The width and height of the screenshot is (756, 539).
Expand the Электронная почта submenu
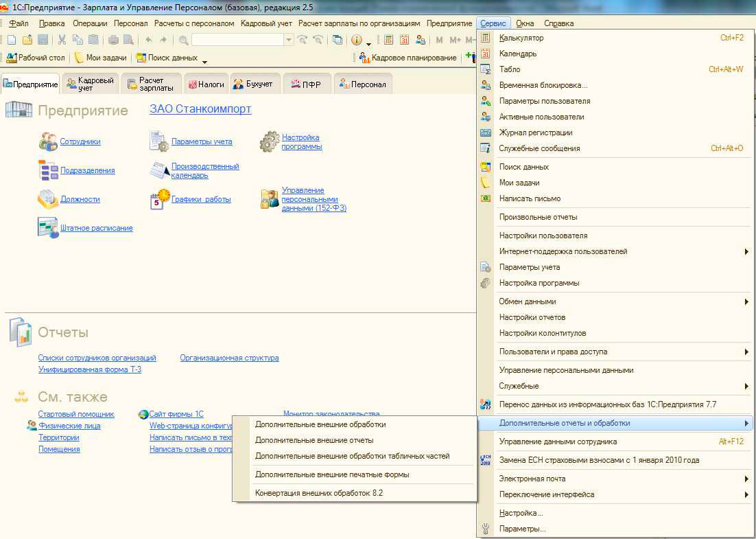pos(746,479)
